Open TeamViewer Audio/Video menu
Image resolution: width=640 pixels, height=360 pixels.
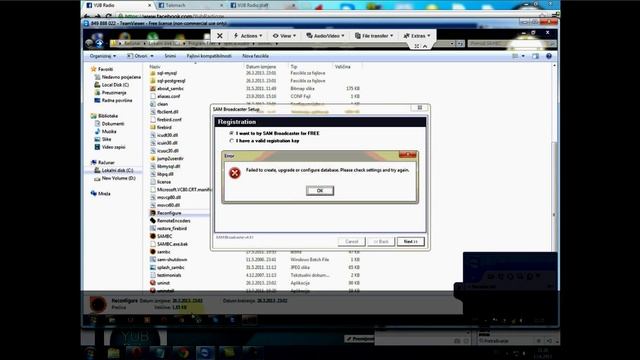click(325, 36)
